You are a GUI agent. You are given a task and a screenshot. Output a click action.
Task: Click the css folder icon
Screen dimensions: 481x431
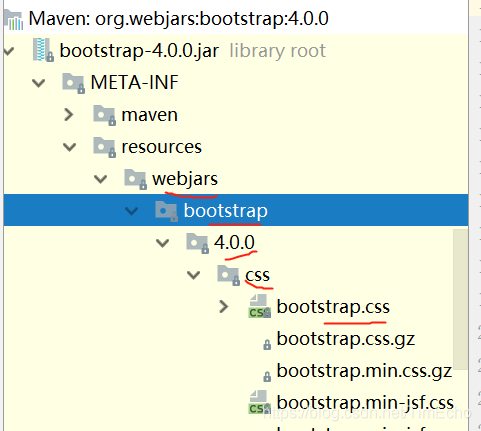point(229,275)
